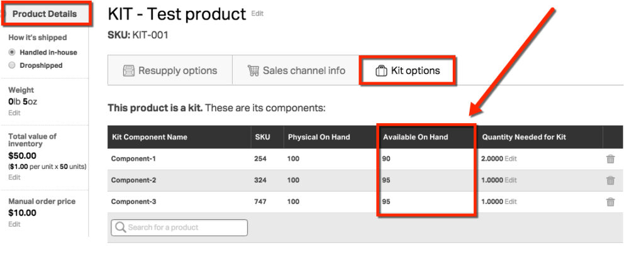Edit the product Weight value
This screenshot has width=644, height=265.
[x=14, y=113]
